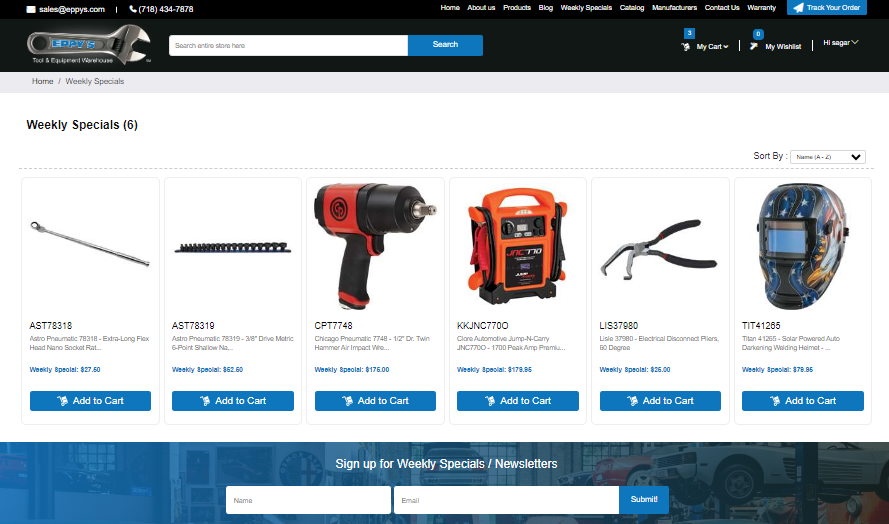Click the Submit! newsletter button
This screenshot has height=524, width=889.
click(644, 500)
